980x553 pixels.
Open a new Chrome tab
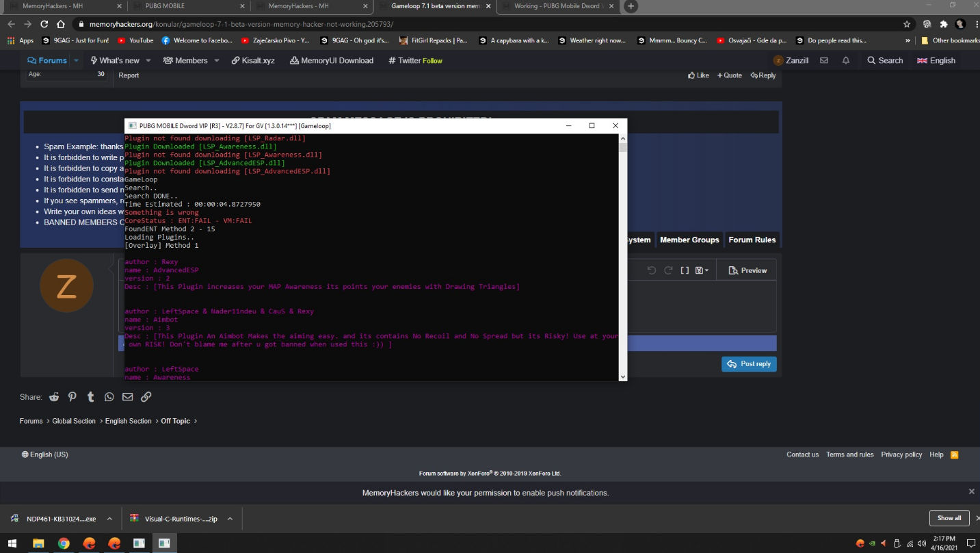(x=631, y=6)
